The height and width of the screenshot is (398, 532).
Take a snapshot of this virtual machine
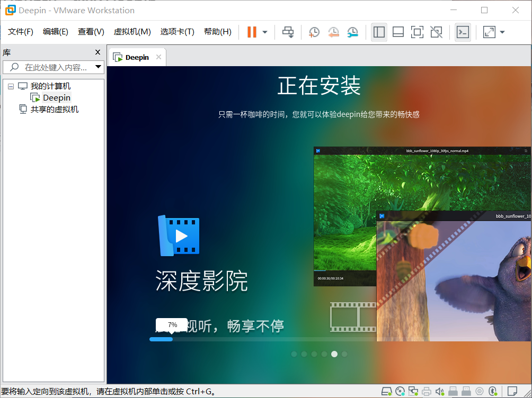[x=314, y=32]
